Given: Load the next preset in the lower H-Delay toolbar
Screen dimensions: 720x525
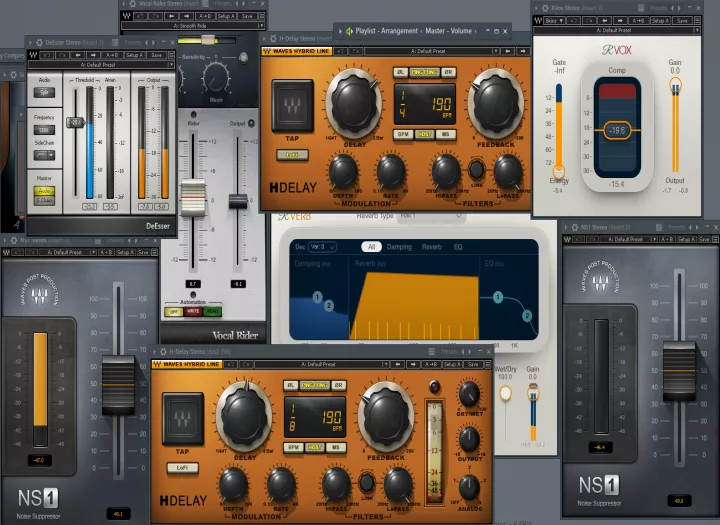Looking at the screenshot, I should (413, 364).
